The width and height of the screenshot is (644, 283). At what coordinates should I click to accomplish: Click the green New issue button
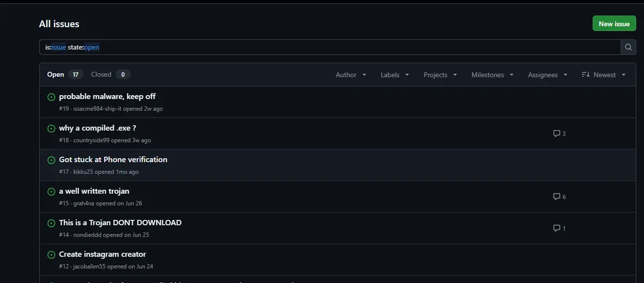pos(614,24)
